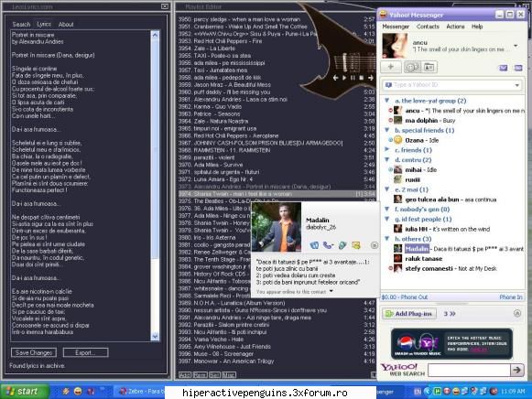Image resolution: width=532 pixels, height=399 pixels.
Task: Click the yellow icon in Madalin popup
Action: (356, 245)
